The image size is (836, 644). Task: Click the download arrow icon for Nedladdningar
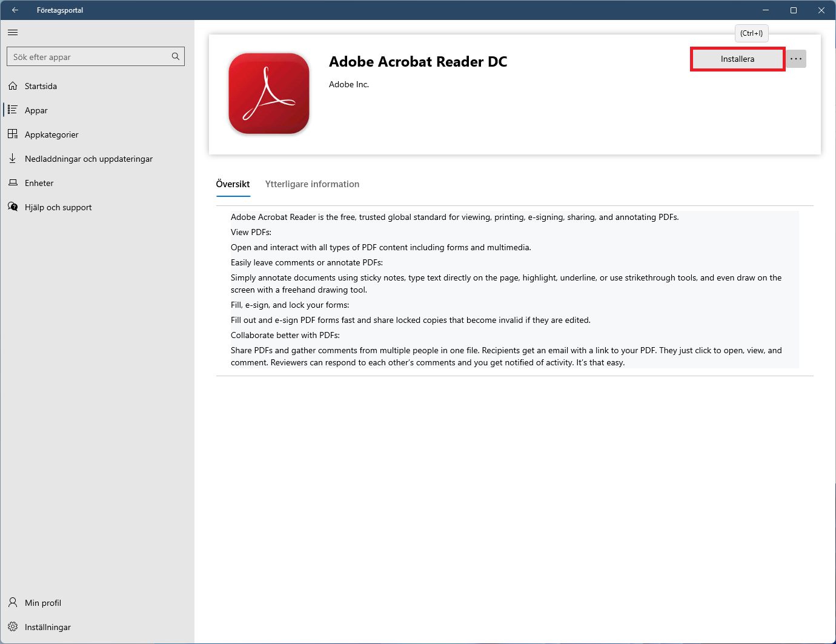[x=13, y=159]
